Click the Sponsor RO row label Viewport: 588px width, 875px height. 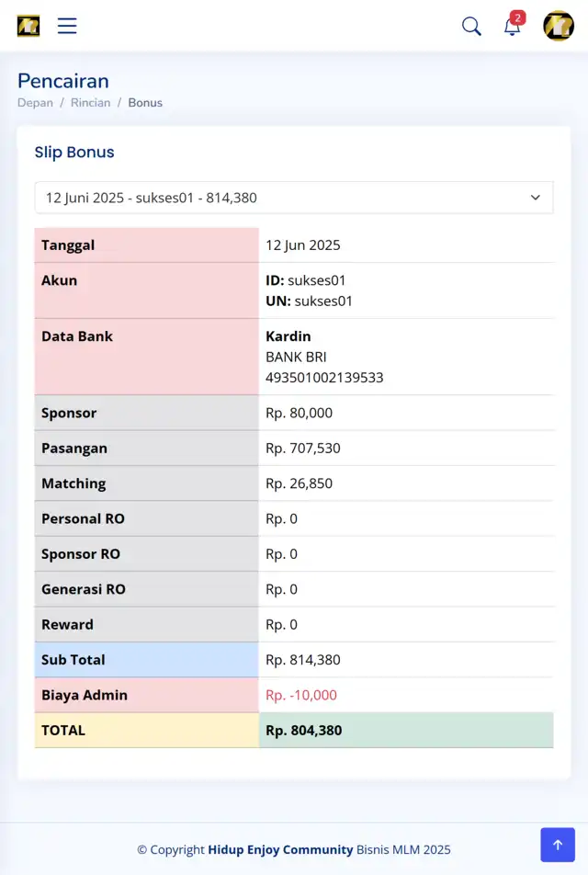click(x=81, y=553)
